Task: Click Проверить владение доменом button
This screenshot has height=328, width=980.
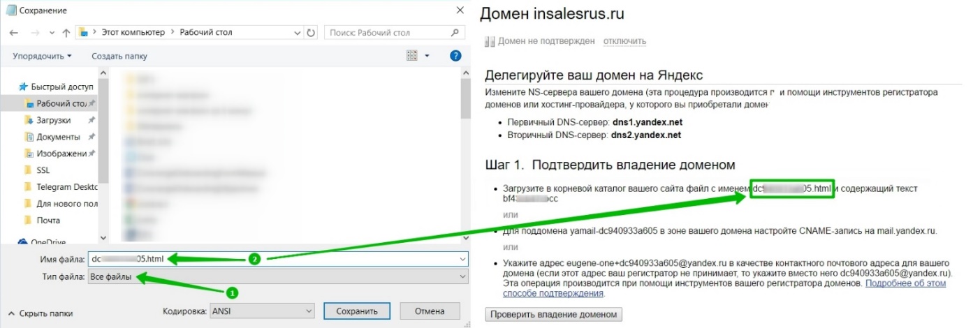Action: tap(553, 315)
